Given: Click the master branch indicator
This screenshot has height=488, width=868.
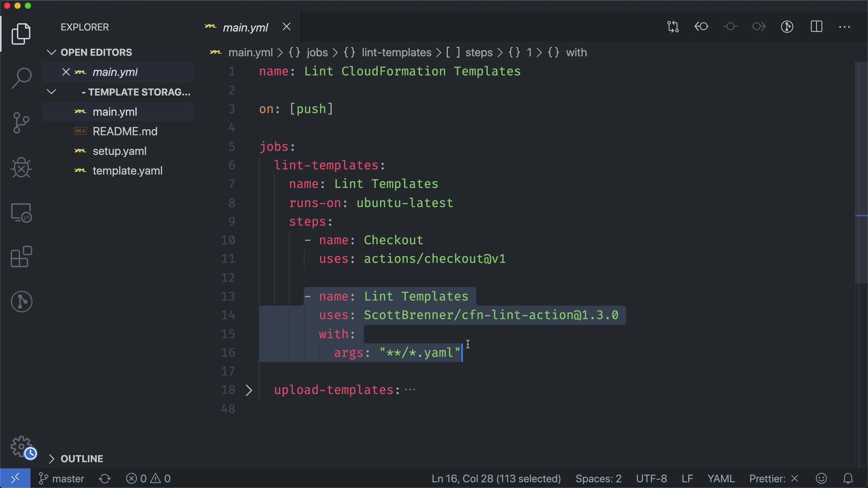Looking at the screenshot, I should pos(62,479).
